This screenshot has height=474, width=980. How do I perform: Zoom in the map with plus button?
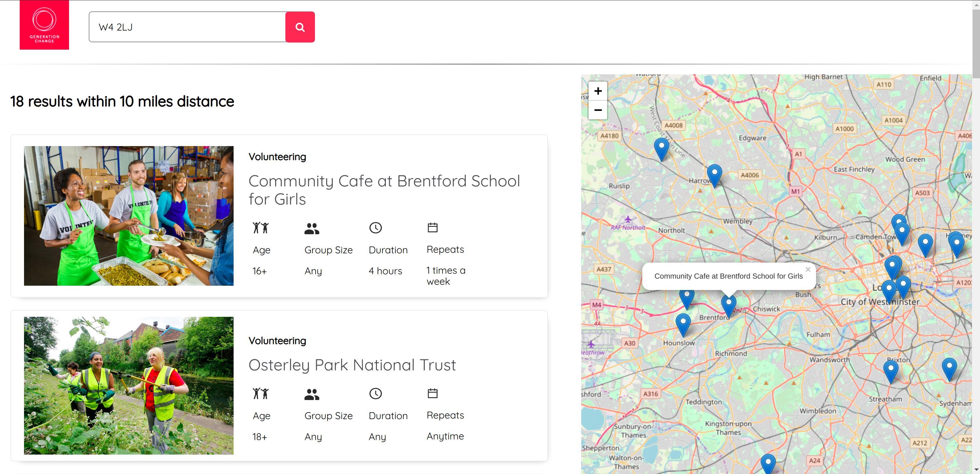pos(598,91)
